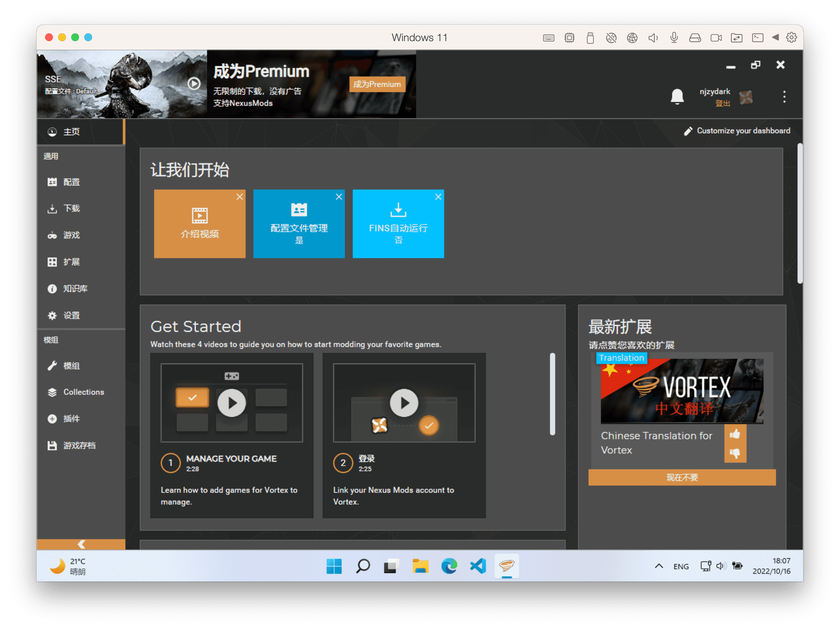Open the 插件 plugins page
Image resolution: width=840 pixels, height=630 pixels.
[81, 419]
